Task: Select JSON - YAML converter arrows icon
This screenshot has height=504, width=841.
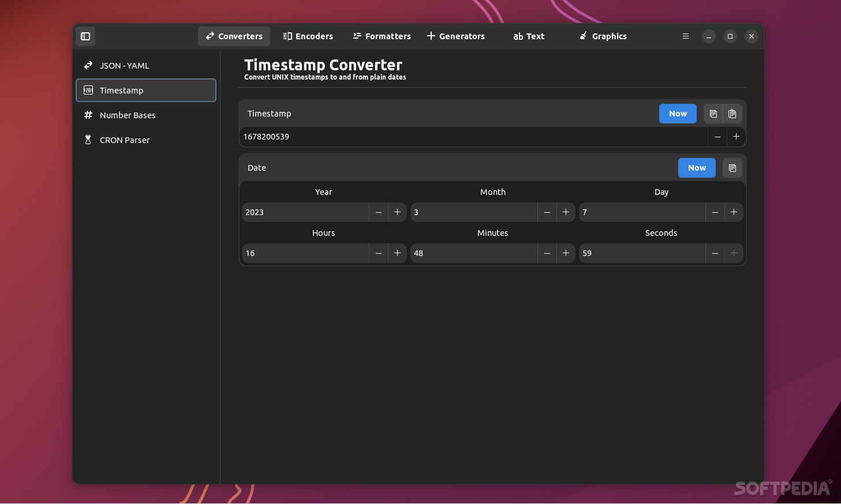Action: point(88,65)
